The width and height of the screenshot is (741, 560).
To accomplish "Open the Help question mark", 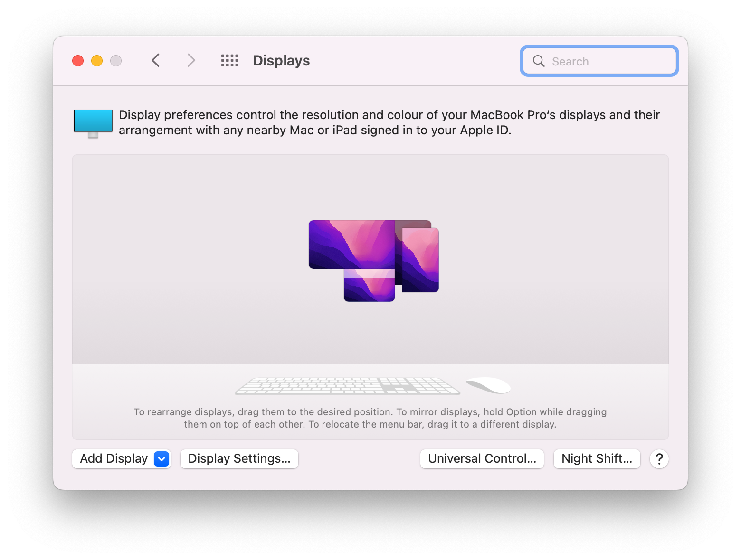I will pos(659,458).
